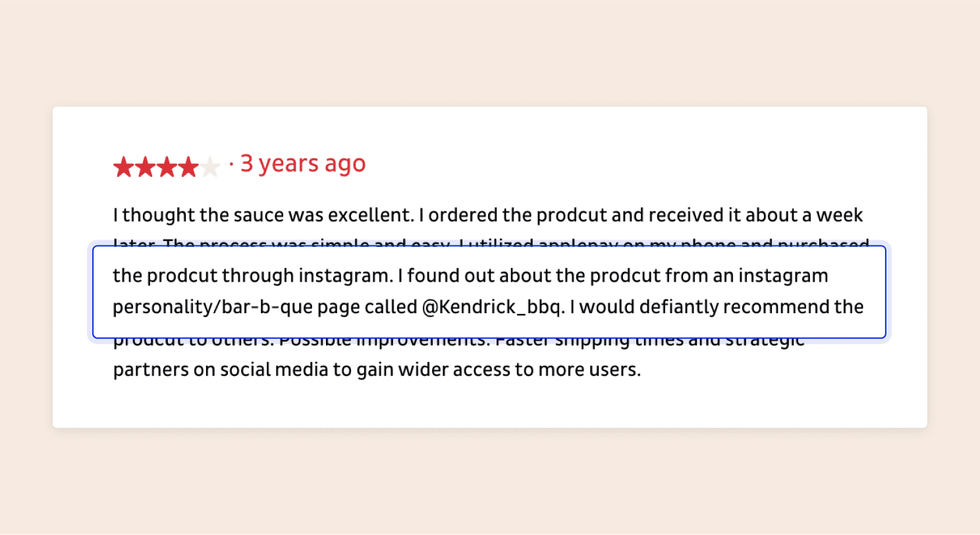The height and width of the screenshot is (535, 980).
Task: Open the @Kendrick_bbq mention
Action: [492, 307]
